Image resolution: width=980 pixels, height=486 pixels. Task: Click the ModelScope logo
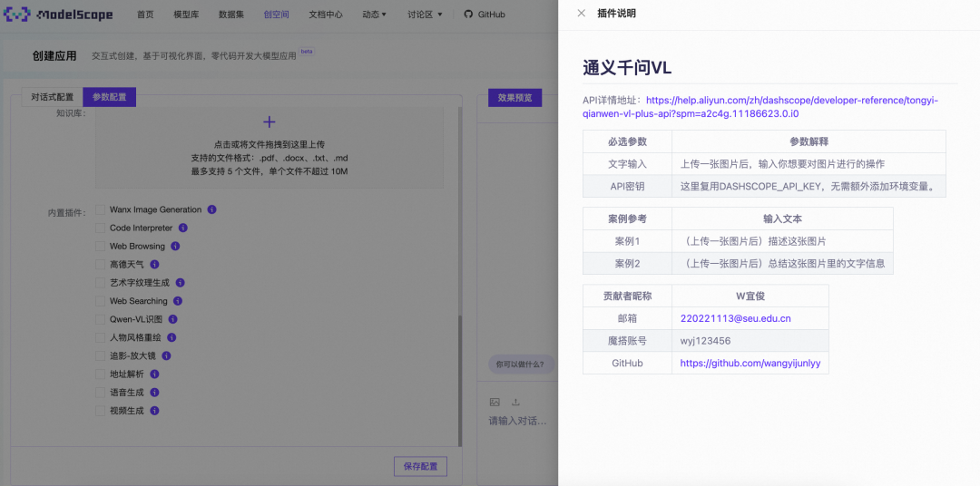tap(58, 14)
